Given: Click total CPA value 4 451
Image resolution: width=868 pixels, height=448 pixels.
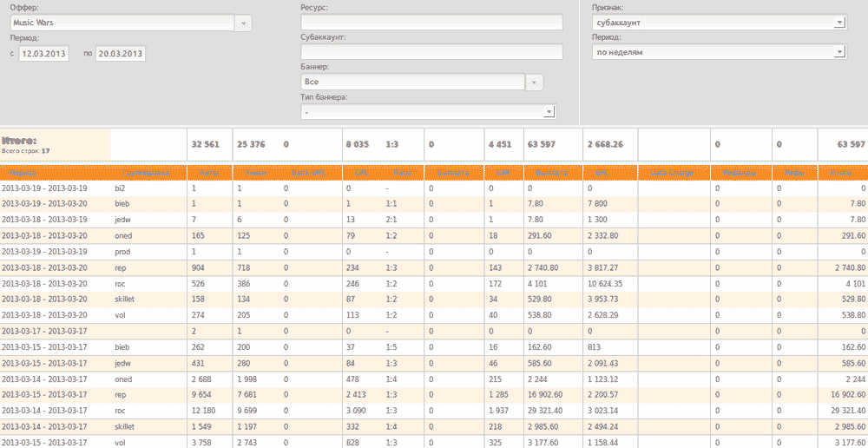Looking at the screenshot, I should [499, 144].
